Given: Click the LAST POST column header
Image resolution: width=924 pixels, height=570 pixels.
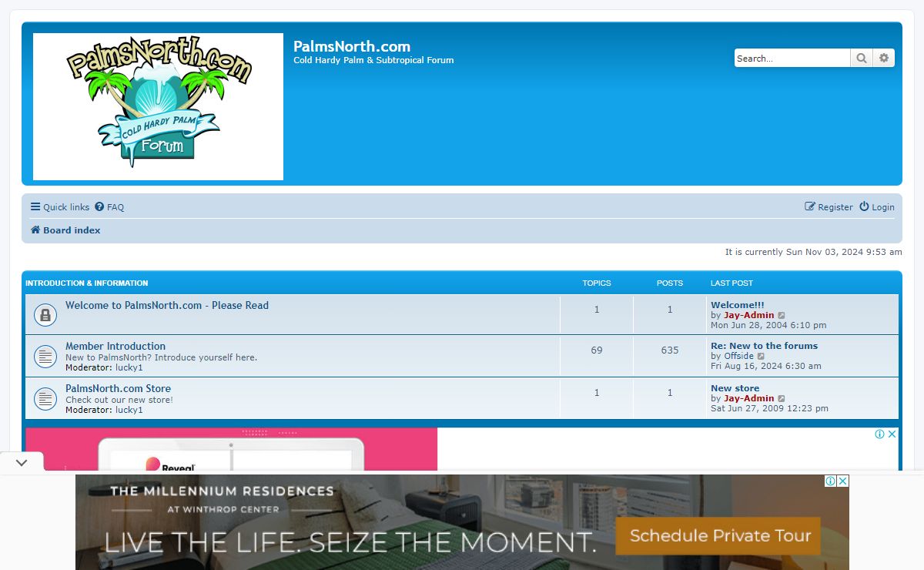Looking at the screenshot, I should point(731,283).
